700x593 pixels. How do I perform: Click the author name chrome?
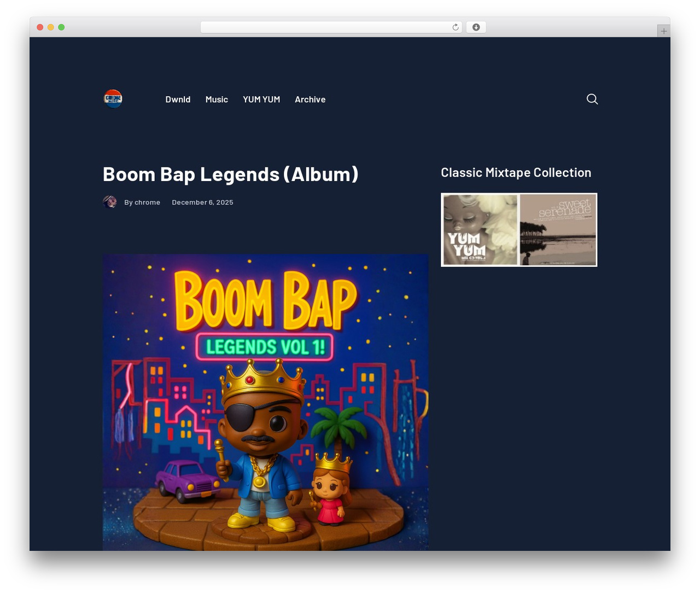pyautogui.click(x=147, y=202)
